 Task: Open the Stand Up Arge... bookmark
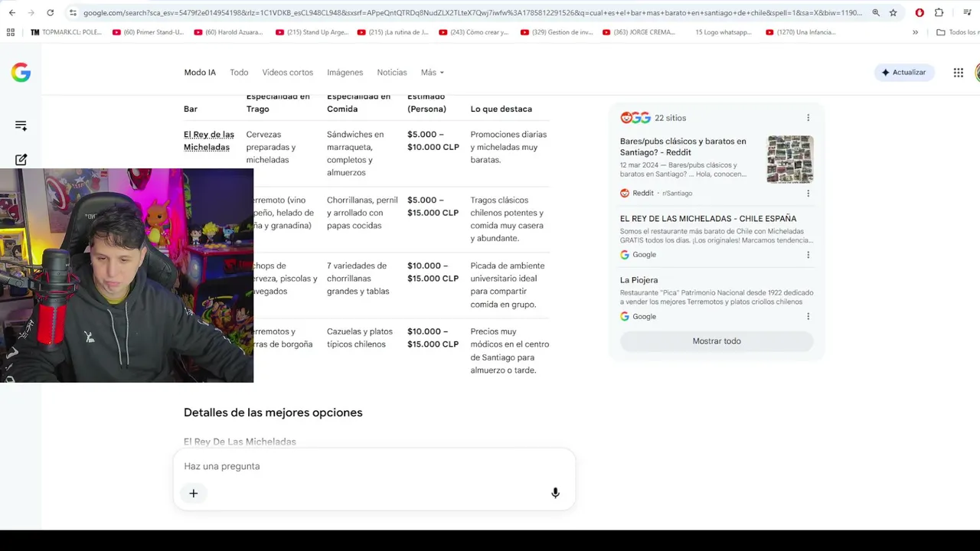point(311,32)
